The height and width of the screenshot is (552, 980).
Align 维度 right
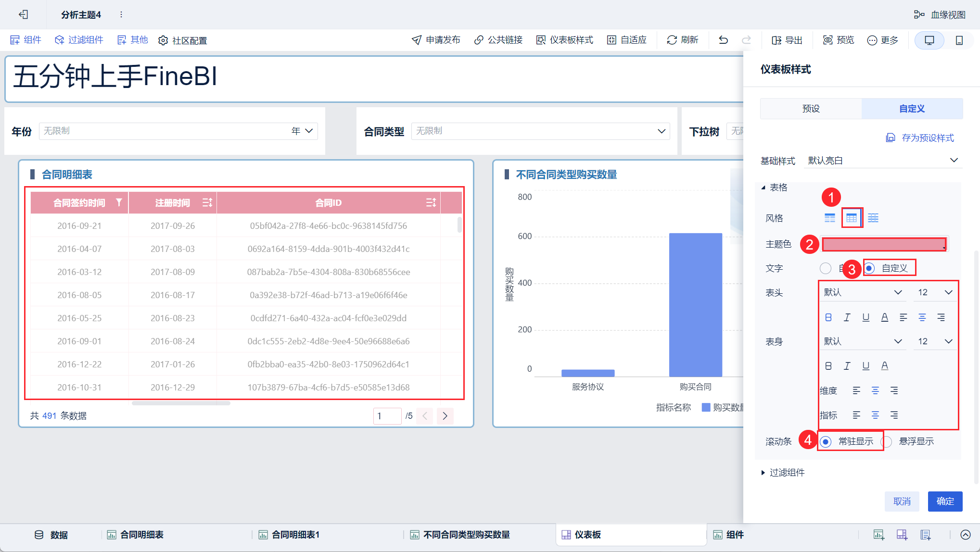894,390
